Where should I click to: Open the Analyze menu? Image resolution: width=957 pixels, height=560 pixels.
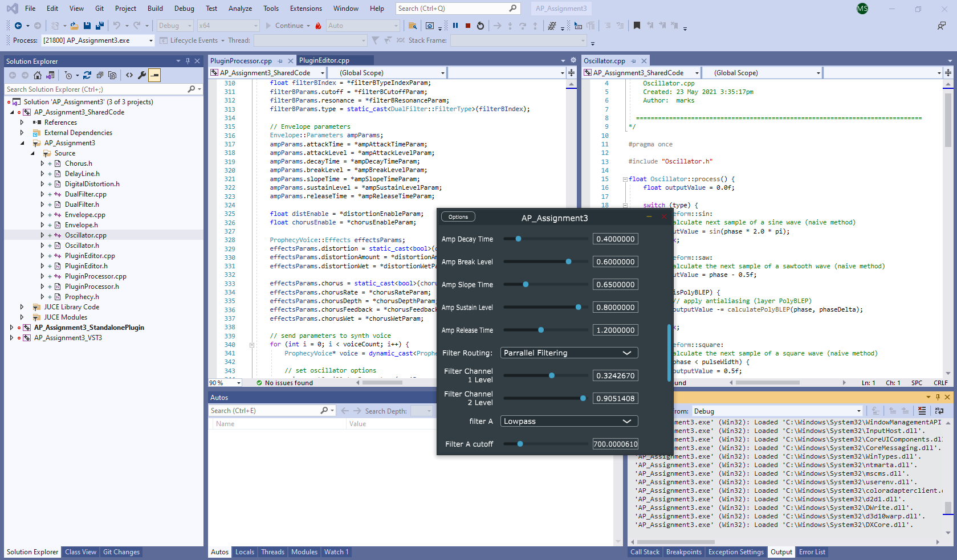click(x=240, y=9)
